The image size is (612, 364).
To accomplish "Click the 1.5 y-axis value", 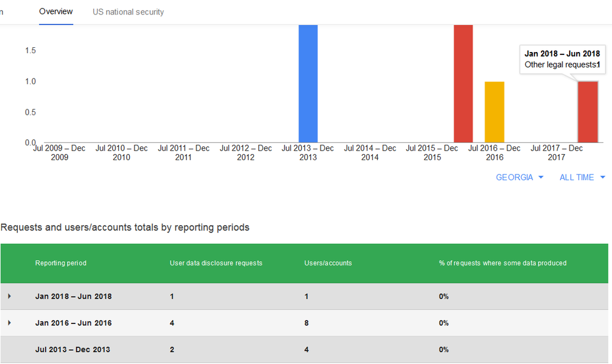I will (x=30, y=50).
